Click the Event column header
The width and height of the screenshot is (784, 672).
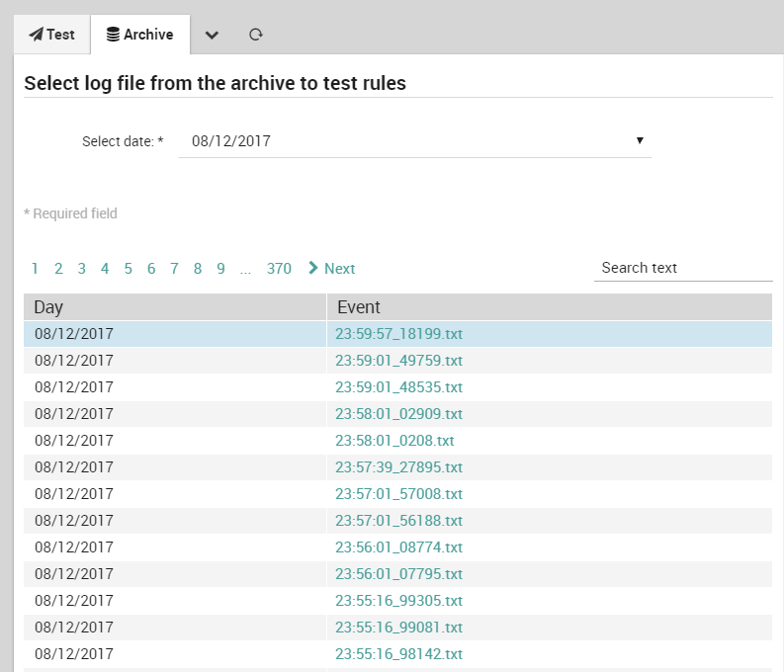550,306
